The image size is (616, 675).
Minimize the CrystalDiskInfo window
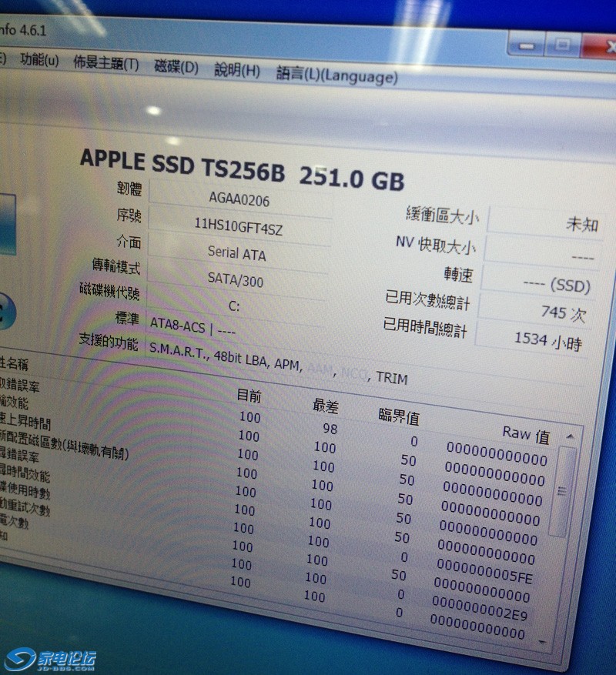527,45
